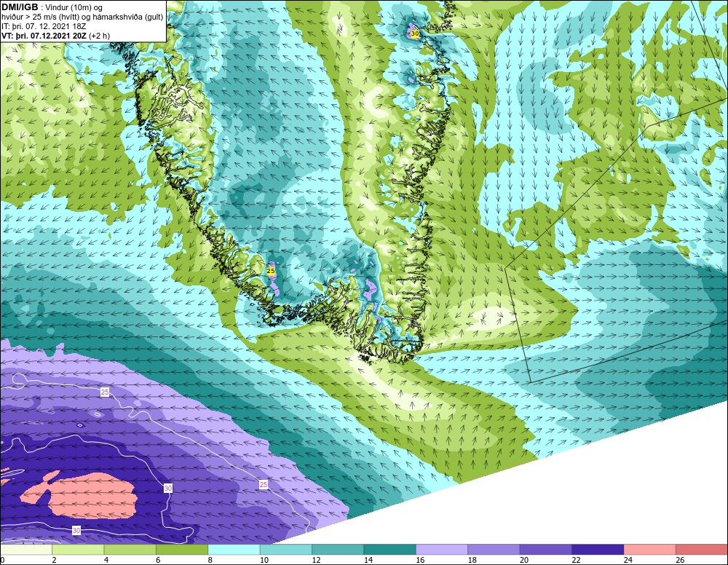Image resolution: width=728 pixels, height=565 pixels.
Task: Click the '24' value on the color scale
Action: [628, 560]
